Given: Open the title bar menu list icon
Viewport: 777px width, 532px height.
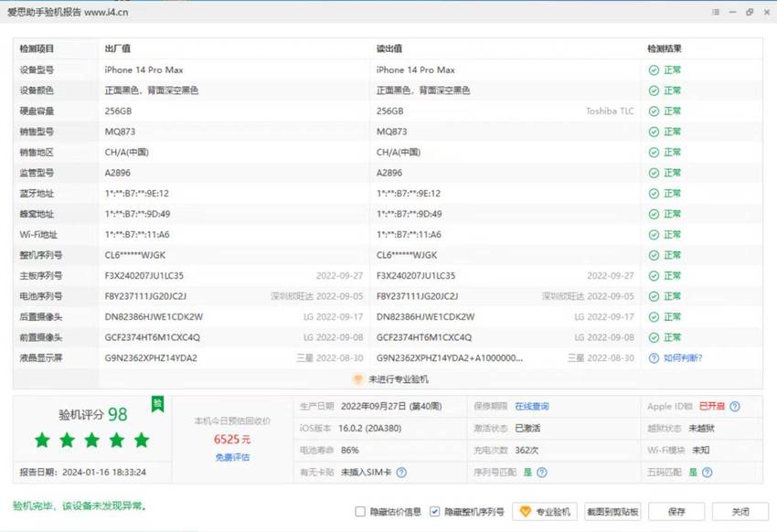Looking at the screenshot, I should [716, 12].
